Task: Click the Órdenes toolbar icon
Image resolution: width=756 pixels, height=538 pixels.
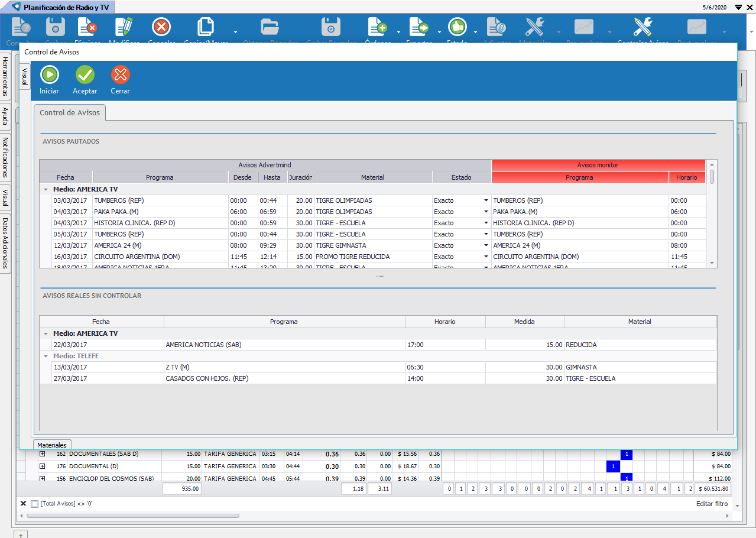Action: pos(377,27)
